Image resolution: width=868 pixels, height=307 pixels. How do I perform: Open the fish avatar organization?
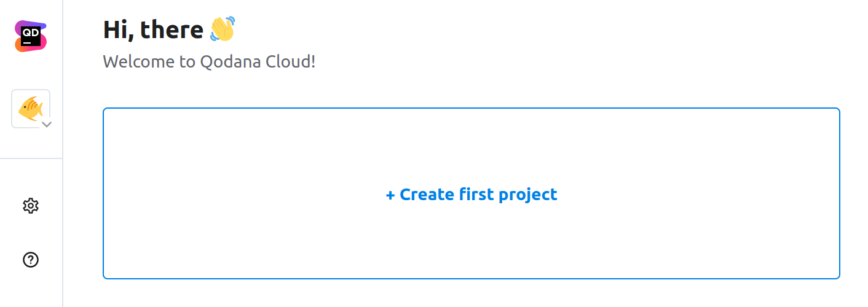coord(30,109)
